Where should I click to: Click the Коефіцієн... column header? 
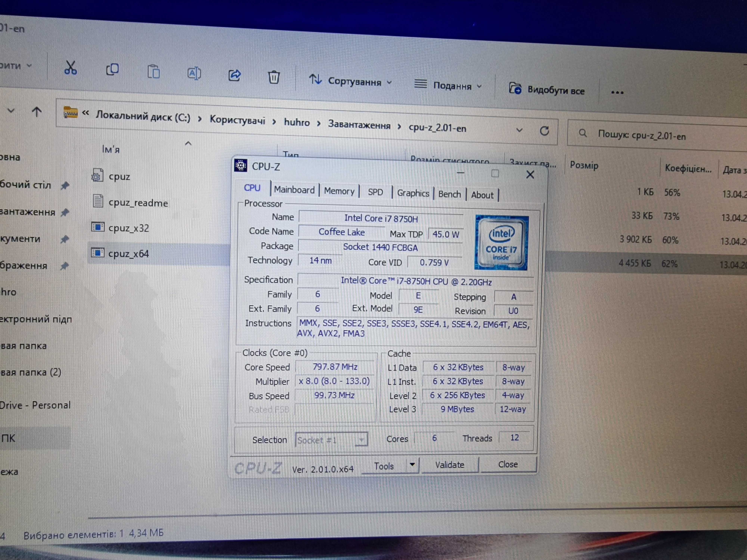pyautogui.click(x=688, y=169)
